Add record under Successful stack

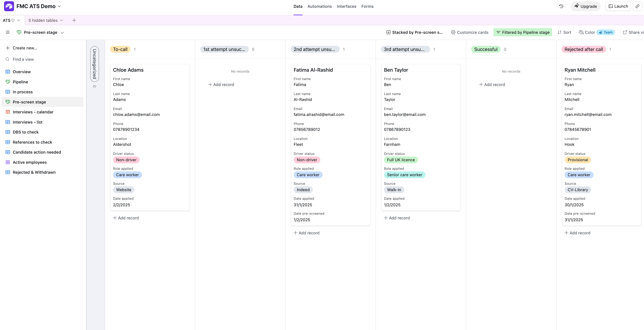492,85
